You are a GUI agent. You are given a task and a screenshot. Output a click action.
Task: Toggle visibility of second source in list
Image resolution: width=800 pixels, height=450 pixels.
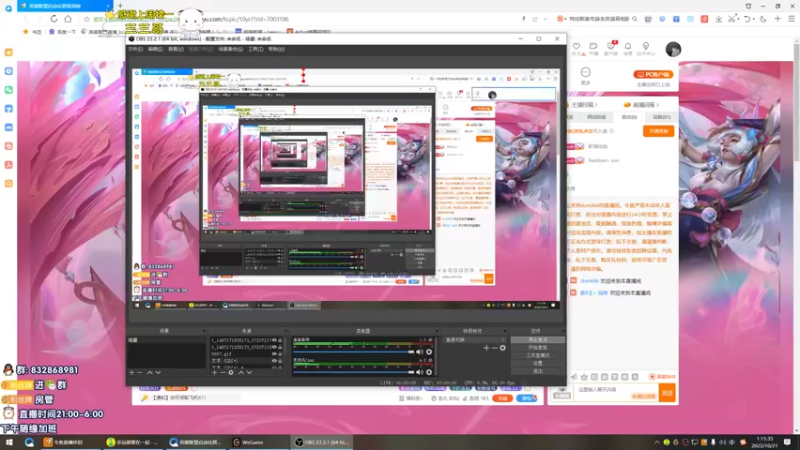(x=274, y=346)
